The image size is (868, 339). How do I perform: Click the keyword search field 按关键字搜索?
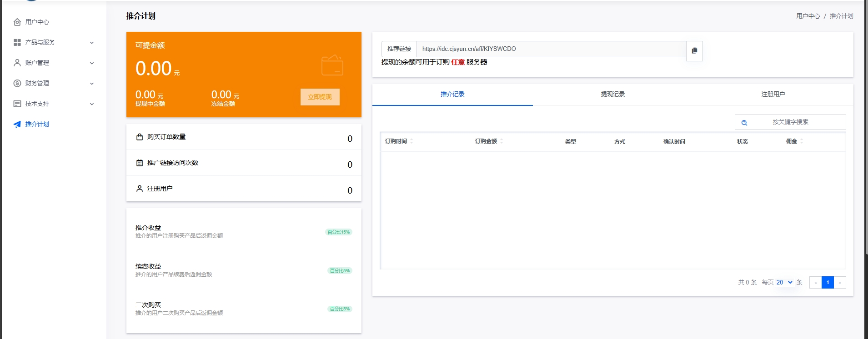(x=790, y=122)
